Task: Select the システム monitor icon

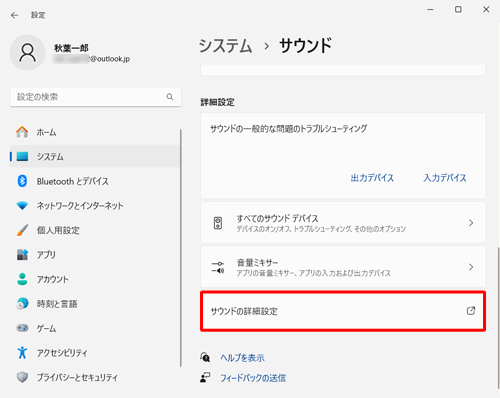Action: coord(22,156)
